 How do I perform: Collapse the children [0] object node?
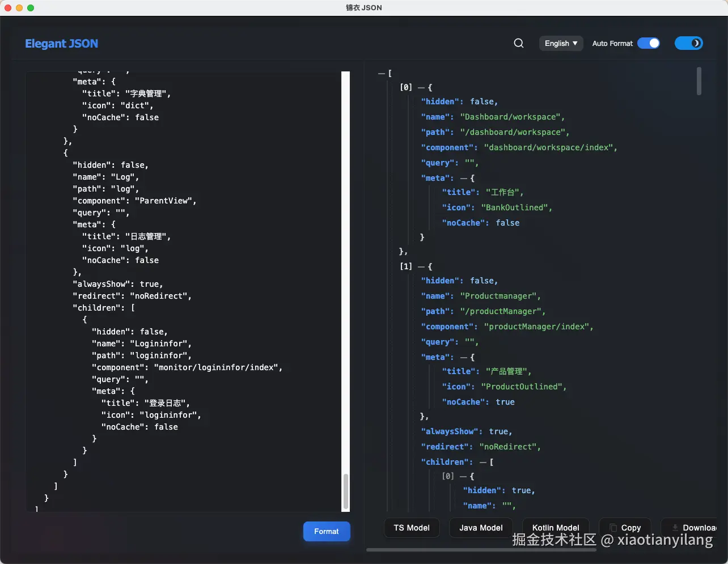[463, 477]
